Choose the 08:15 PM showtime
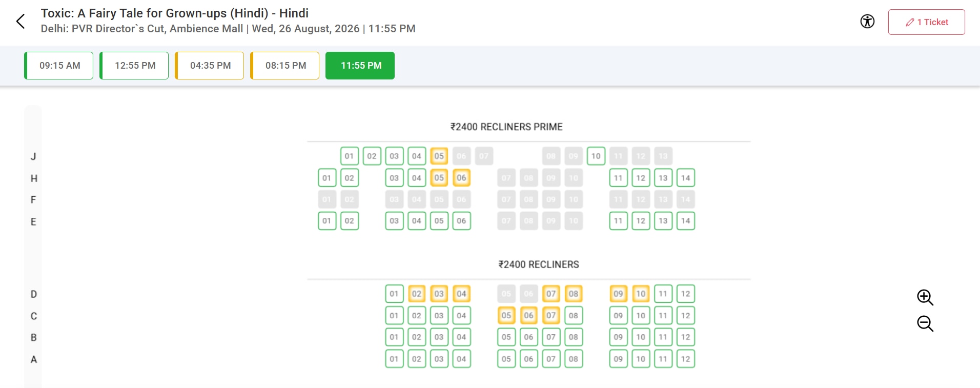Image resolution: width=980 pixels, height=388 pixels. 285,66
